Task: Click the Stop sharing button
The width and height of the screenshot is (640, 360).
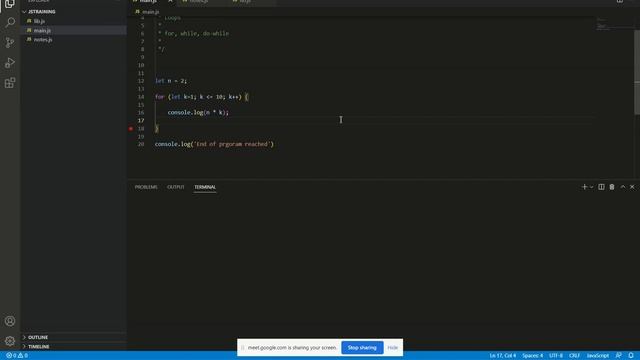Action: point(362,348)
